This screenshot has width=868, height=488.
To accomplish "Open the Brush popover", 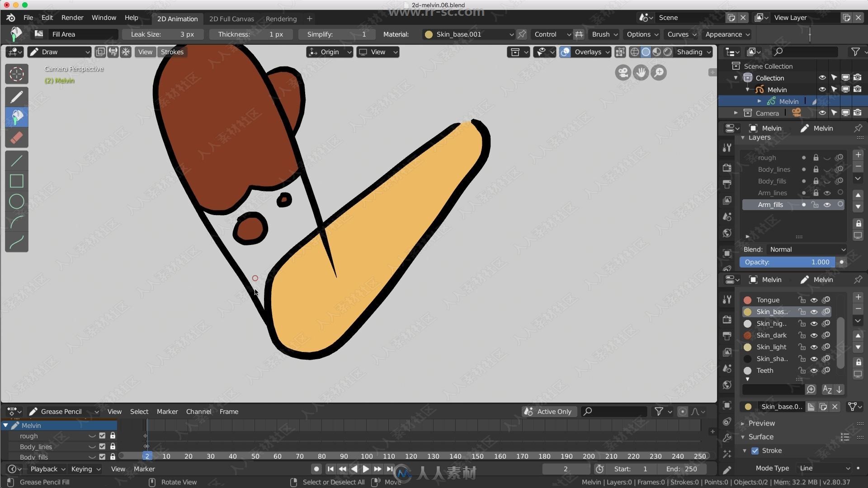I will pyautogui.click(x=604, y=34).
